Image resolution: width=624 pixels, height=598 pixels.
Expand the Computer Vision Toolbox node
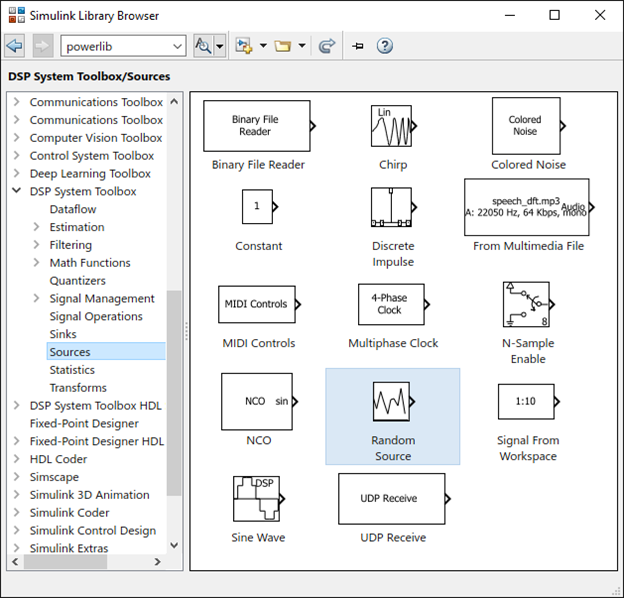click(x=17, y=138)
